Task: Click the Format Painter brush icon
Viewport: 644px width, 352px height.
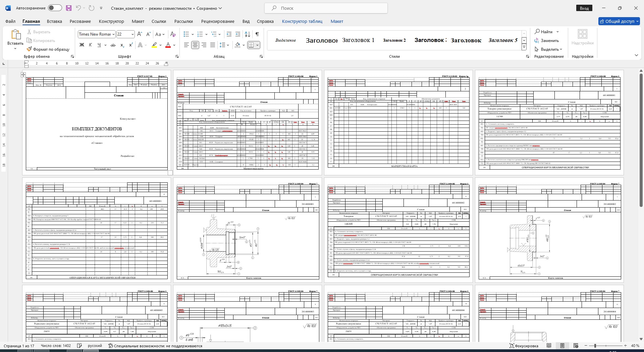Action: pyautogui.click(x=30, y=49)
